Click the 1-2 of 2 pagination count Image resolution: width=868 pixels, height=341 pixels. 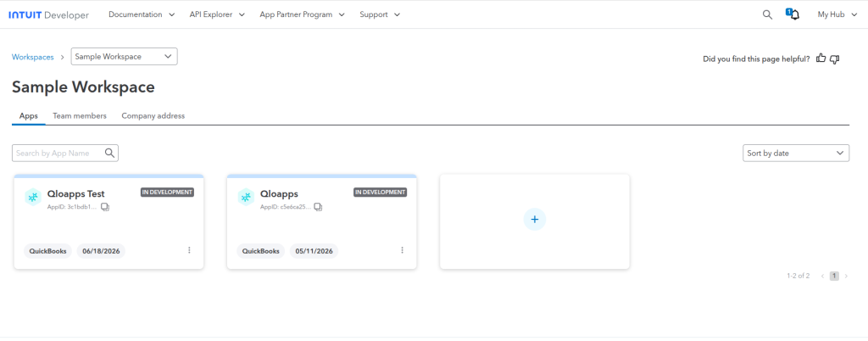[798, 276]
